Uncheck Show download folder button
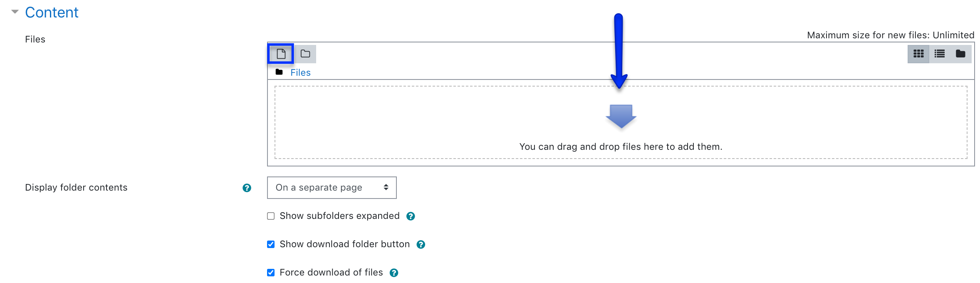 click(271, 244)
